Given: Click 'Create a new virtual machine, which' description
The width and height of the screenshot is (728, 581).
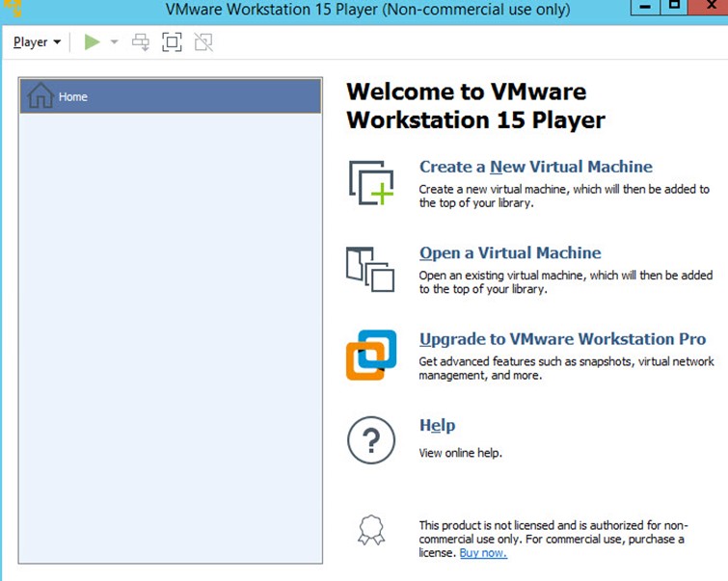Looking at the screenshot, I should click(564, 196).
